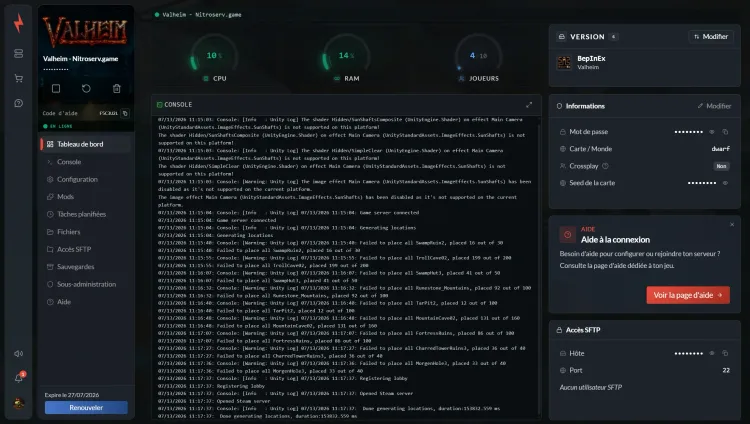This screenshot has width=750, height=424.
Task: Click the console scrollbar
Action: (539, 268)
